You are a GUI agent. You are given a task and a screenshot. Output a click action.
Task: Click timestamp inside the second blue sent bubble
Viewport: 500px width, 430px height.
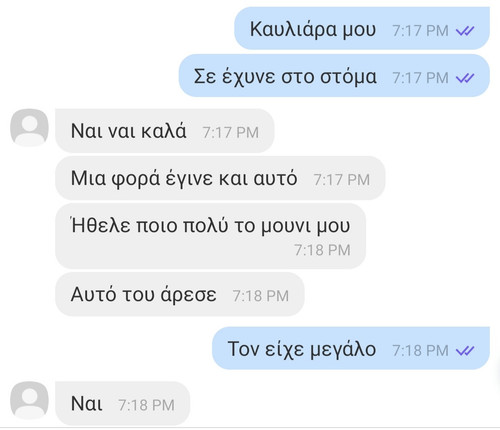420,78
